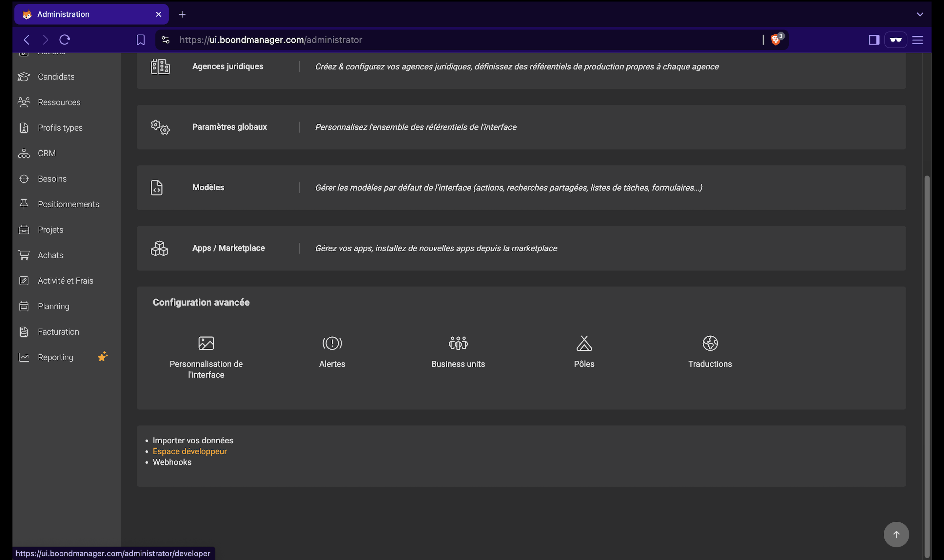944x560 pixels.
Task: Click the Achats shopping cart icon
Action: point(24,255)
